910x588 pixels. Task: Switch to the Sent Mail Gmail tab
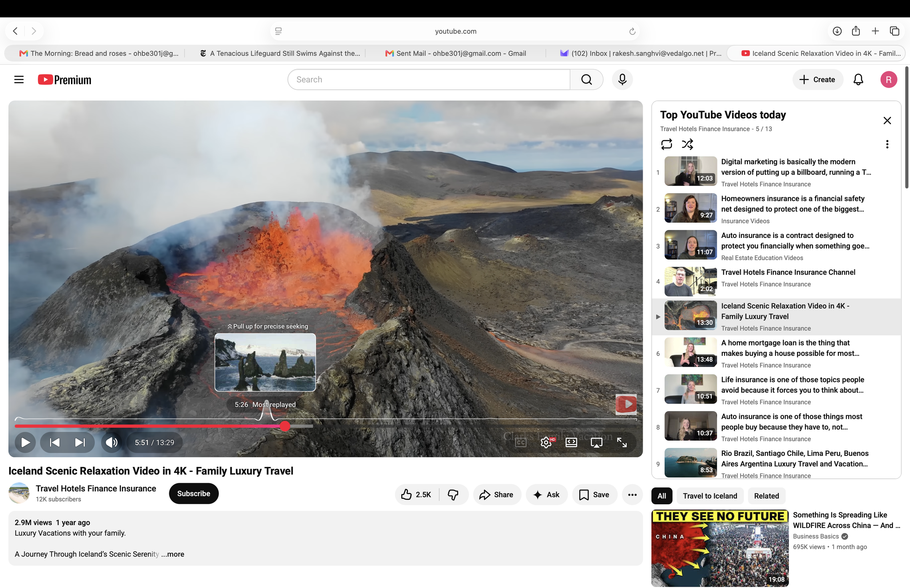[456, 53]
